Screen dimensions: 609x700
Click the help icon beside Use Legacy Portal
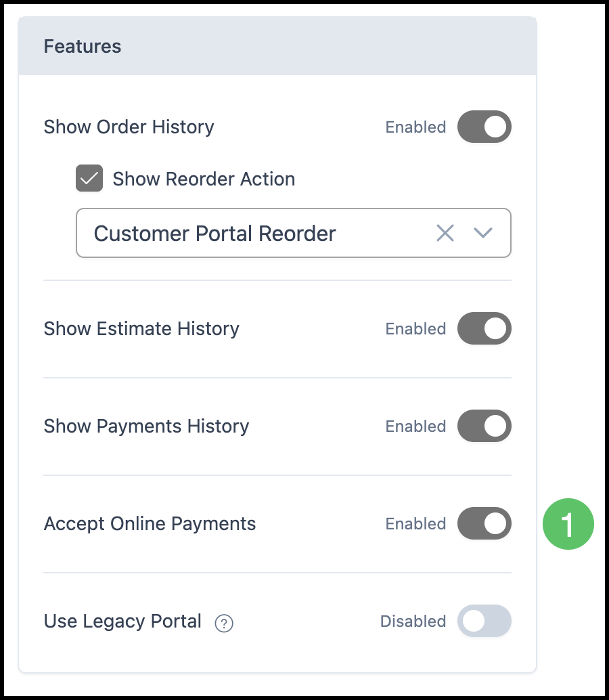tap(224, 624)
